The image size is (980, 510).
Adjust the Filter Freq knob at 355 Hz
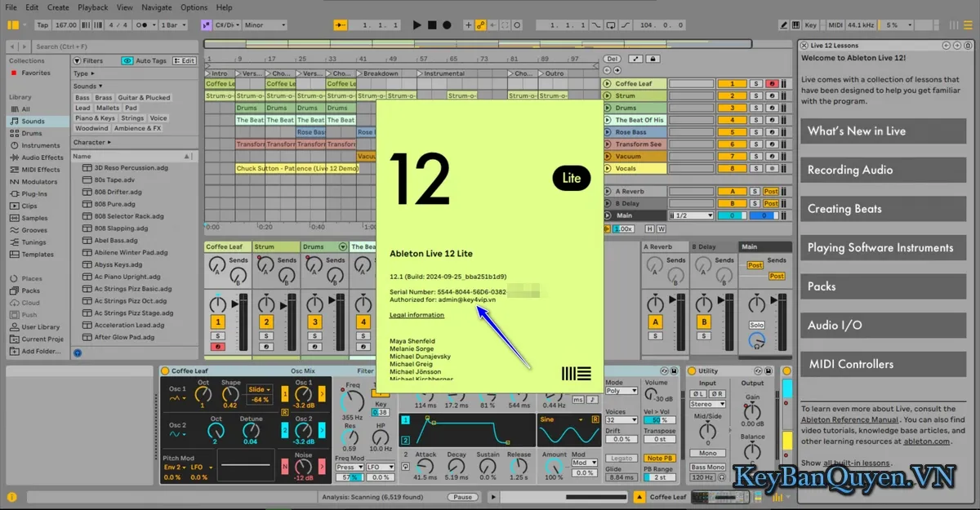[352, 401]
